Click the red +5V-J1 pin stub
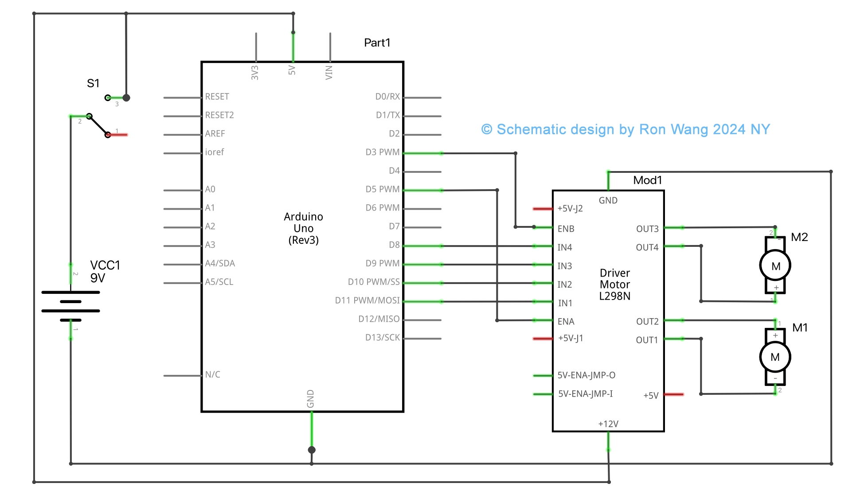 click(x=543, y=338)
